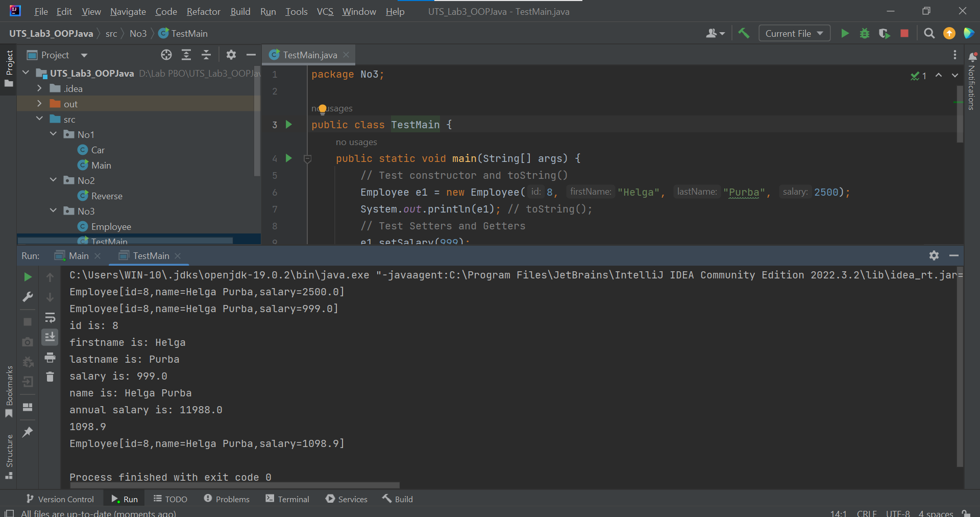
Task: Collapse the No2 package
Action: point(53,180)
